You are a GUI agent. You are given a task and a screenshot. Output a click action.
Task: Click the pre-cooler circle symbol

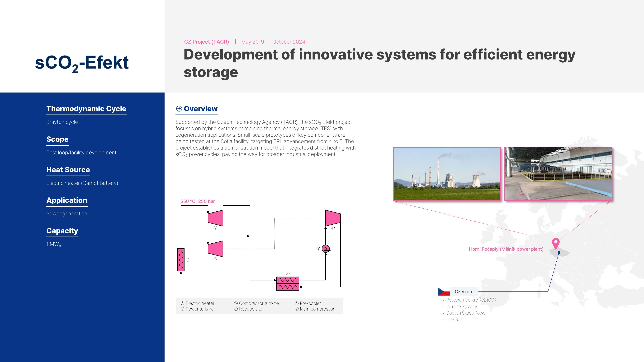pyautogui.click(x=326, y=249)
